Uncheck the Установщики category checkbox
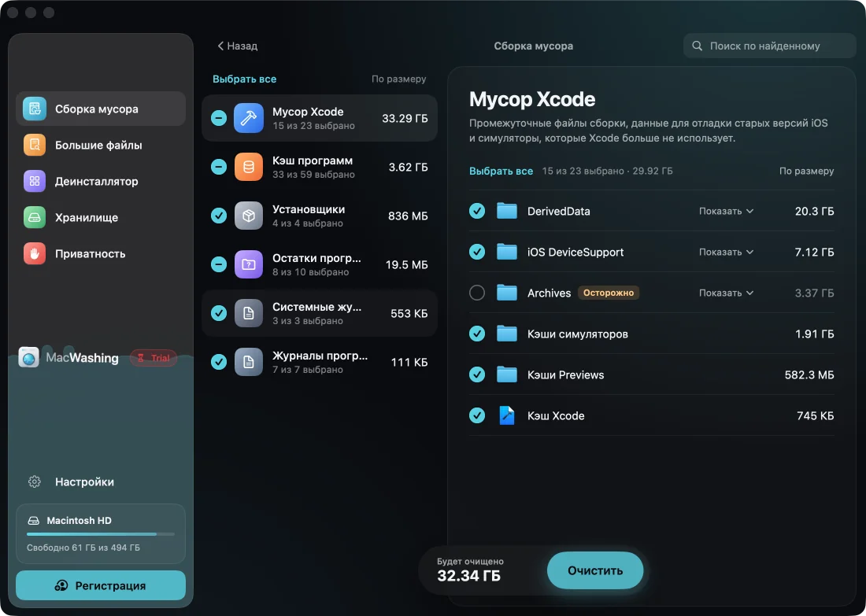 (x=219, y=216)
